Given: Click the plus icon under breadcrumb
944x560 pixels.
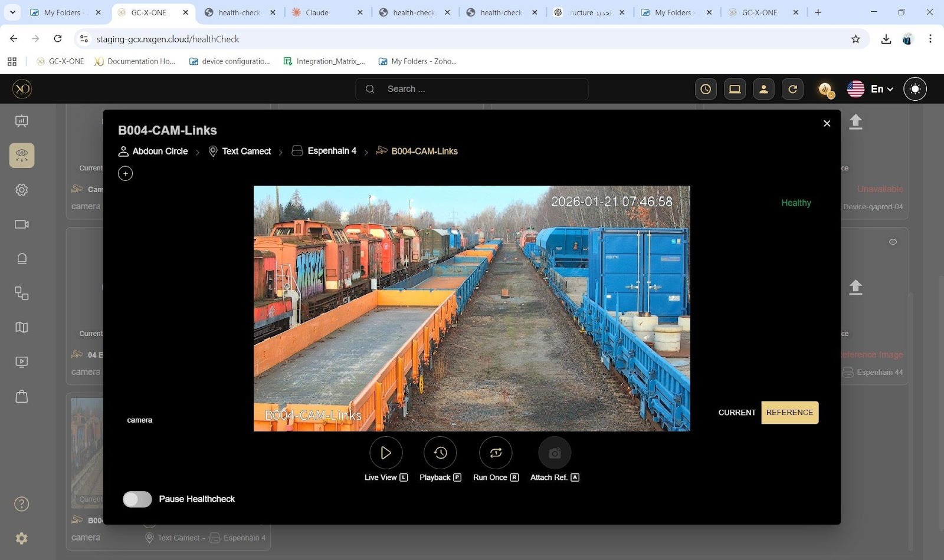Looking at the screenshot, I should coord(125,173).
